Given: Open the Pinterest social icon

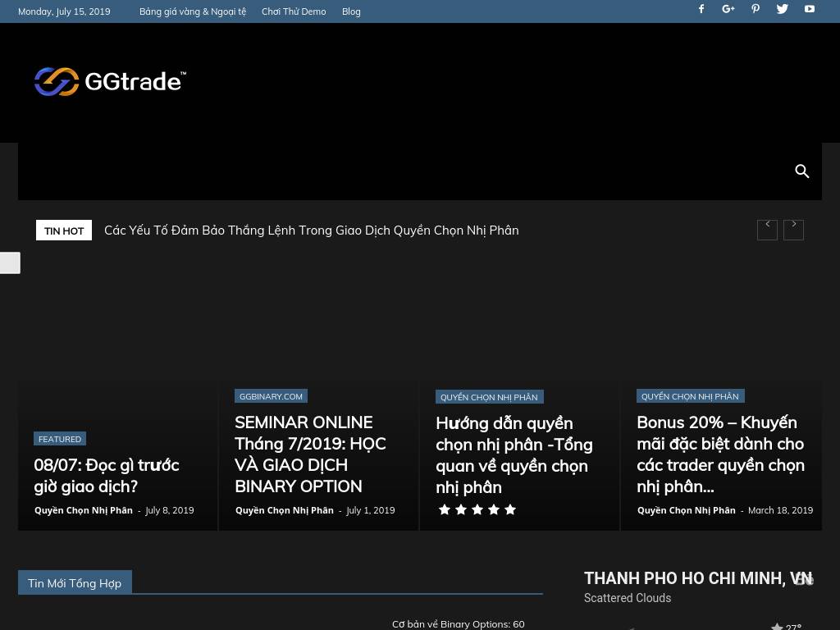Looking at the screenshot, I should tap(756, 9).
